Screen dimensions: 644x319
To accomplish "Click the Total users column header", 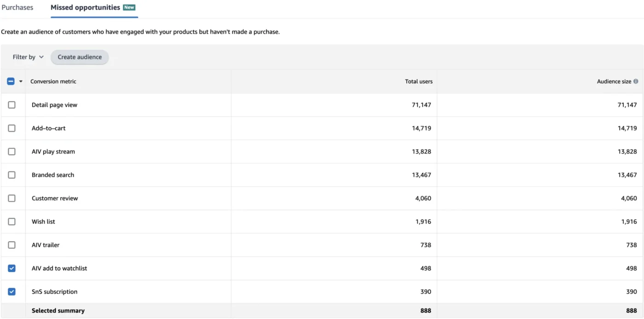I will pos(419,81).
